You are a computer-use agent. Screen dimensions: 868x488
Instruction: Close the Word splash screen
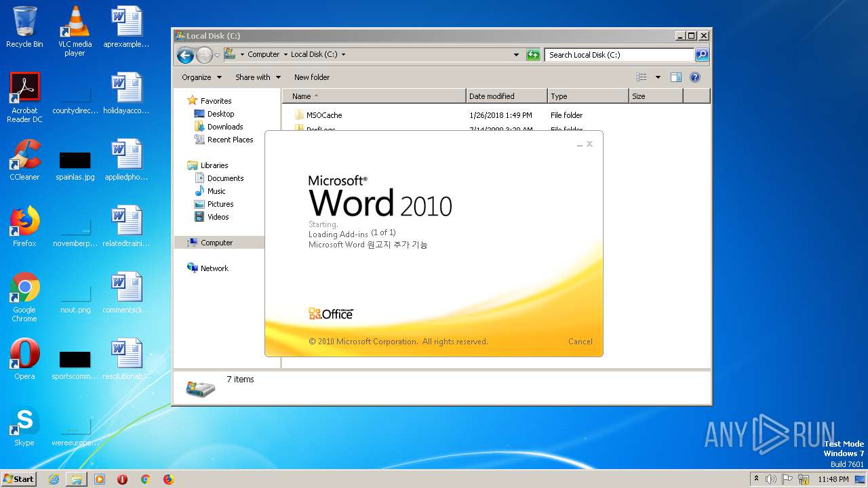589,144
